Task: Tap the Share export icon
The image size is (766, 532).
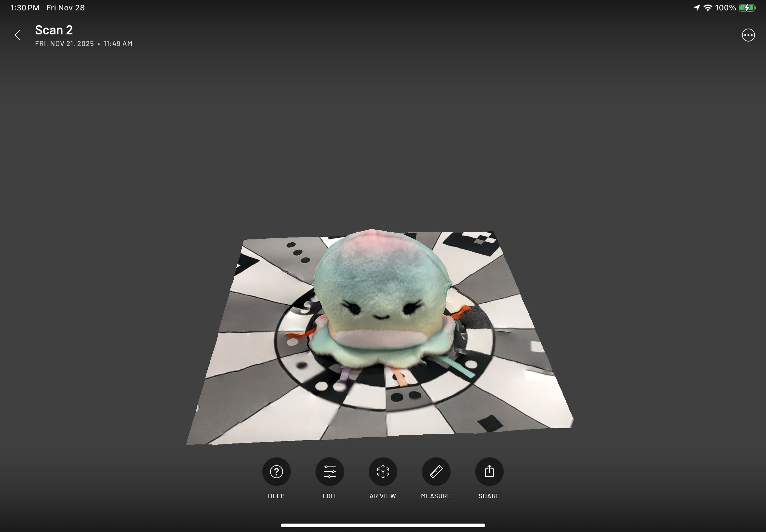Action: pos(489,471)
